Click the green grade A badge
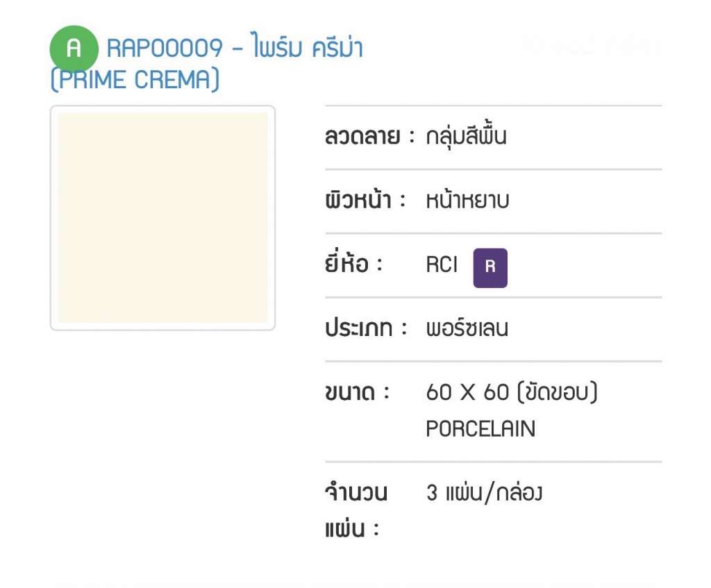 (x=74, y=49)
